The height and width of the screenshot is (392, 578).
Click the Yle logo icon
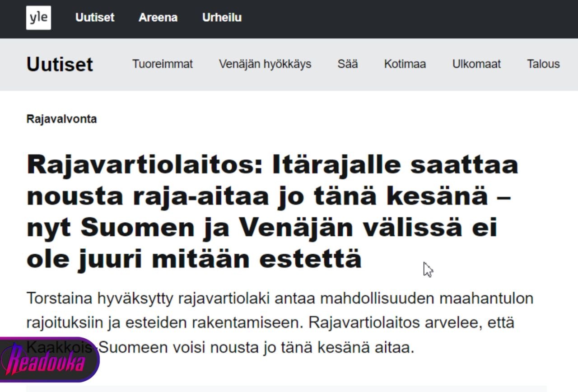click(x=38, y=18)
